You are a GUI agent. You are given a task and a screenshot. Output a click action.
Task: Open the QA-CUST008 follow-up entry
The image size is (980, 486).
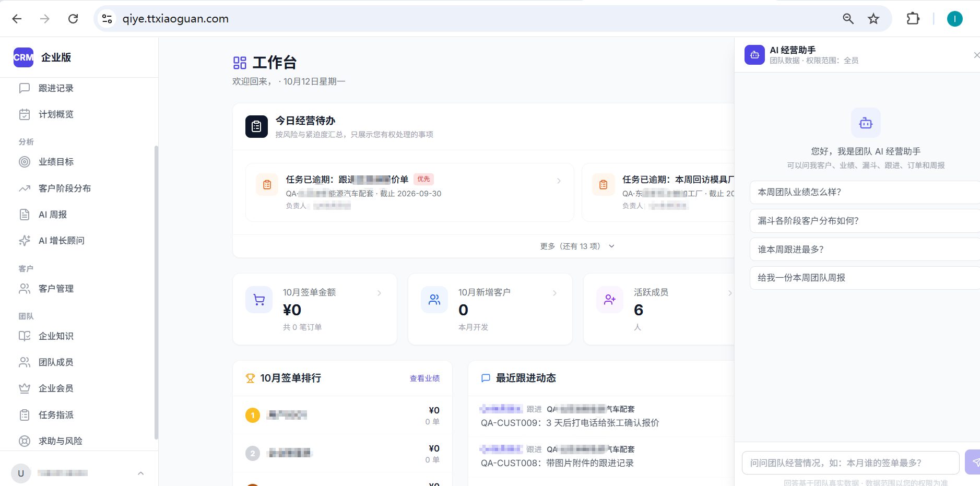pyautogui.click(x=600, y=456)
